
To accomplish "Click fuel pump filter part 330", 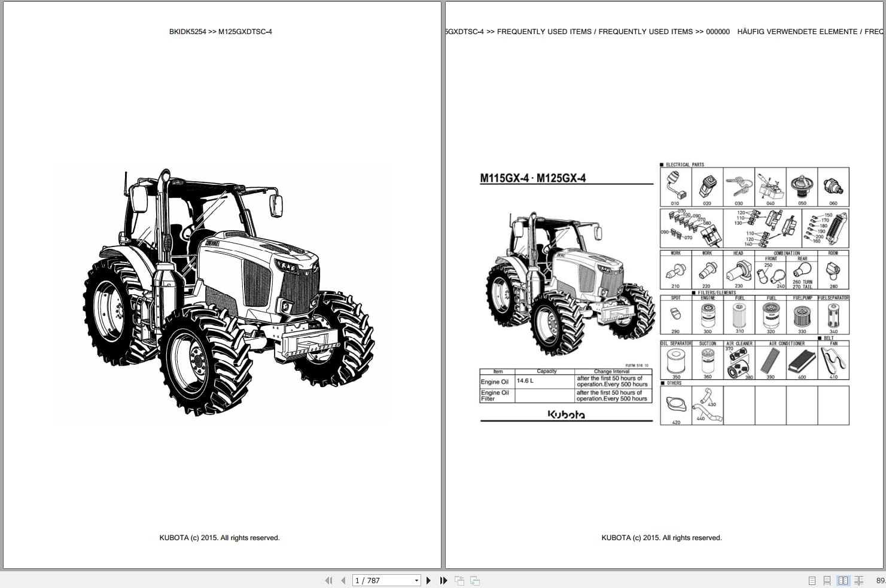I will pyautogui.click(x=802, y=317).
